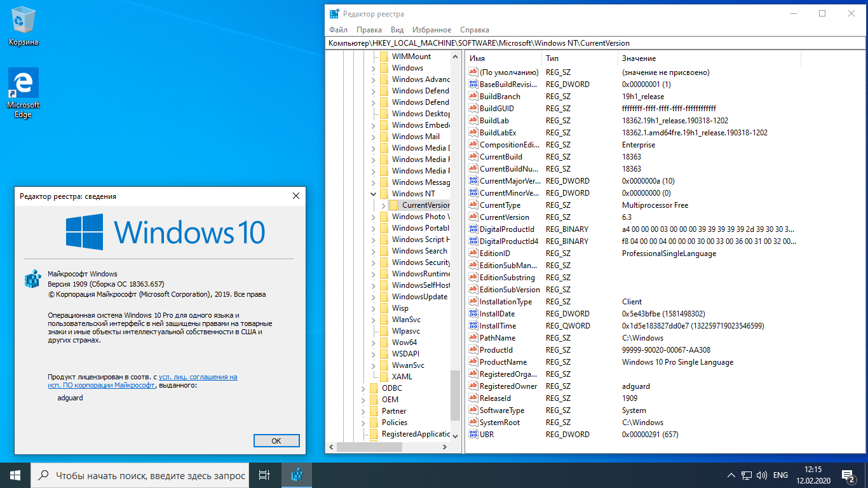This screenshot has height=488, width=868.
Task: Expand the Windows Mail tree node
Action: point(373,137)
